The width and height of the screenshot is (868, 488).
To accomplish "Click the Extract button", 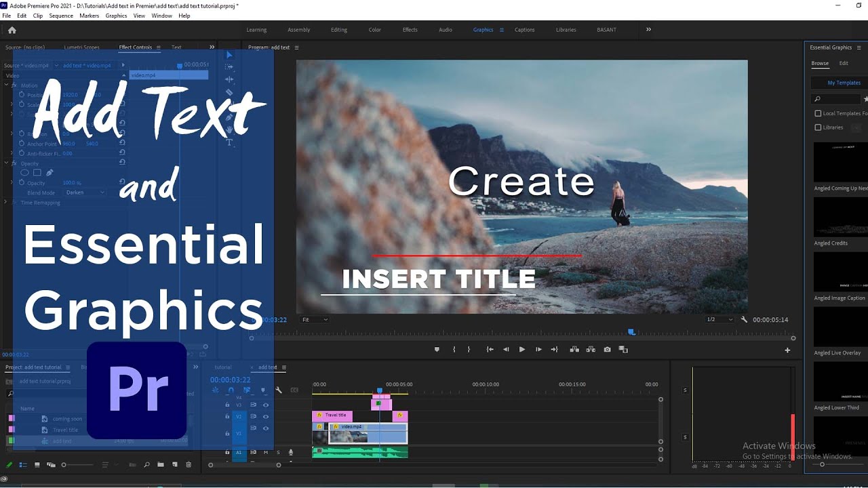I will point(591,350).
